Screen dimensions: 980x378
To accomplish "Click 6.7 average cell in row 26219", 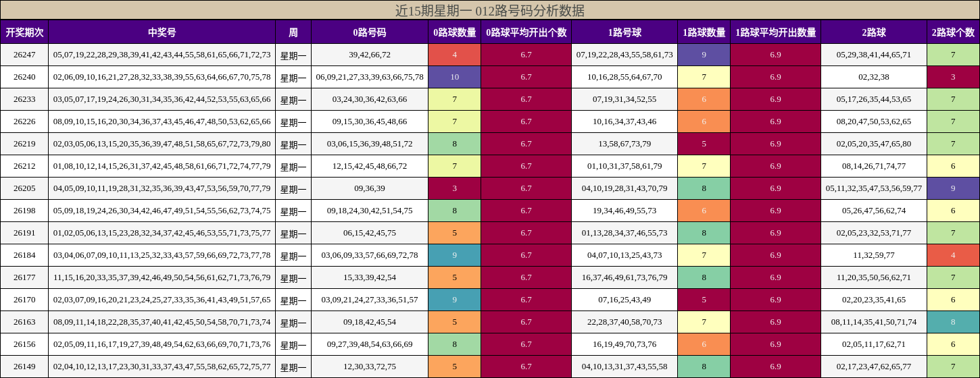I will coord(526,144).
